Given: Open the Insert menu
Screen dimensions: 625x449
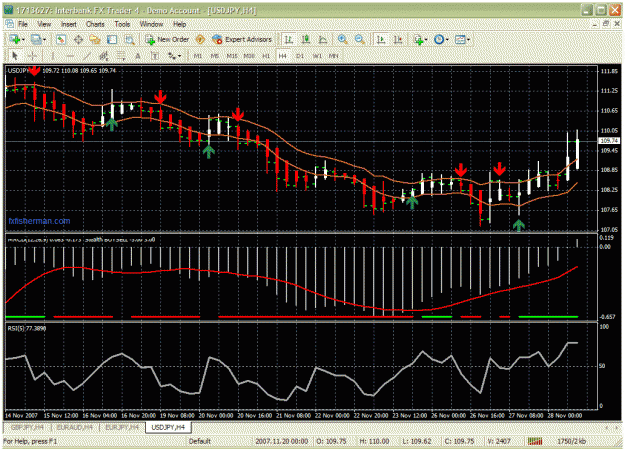Looking at the screenshot, I should 69,24.
